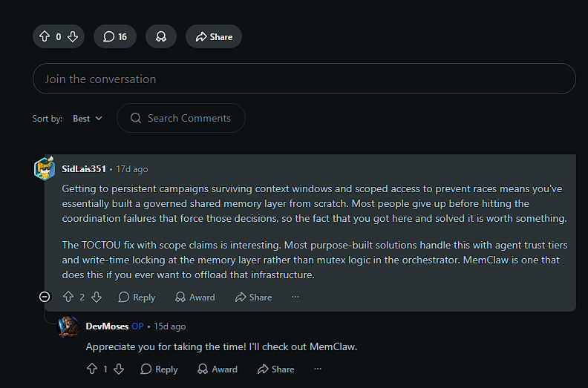Share DevMoses's reply

pyautogui.click(x=275, y=369)
